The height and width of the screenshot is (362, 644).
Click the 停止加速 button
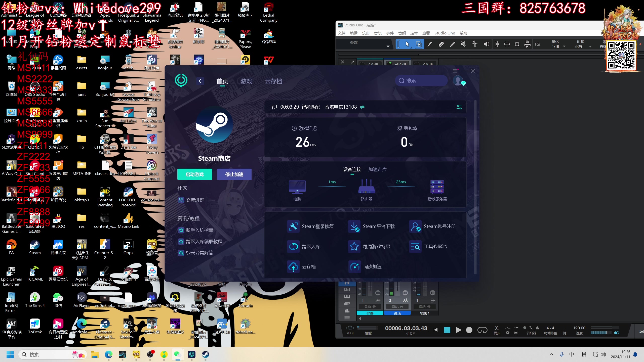234,174
